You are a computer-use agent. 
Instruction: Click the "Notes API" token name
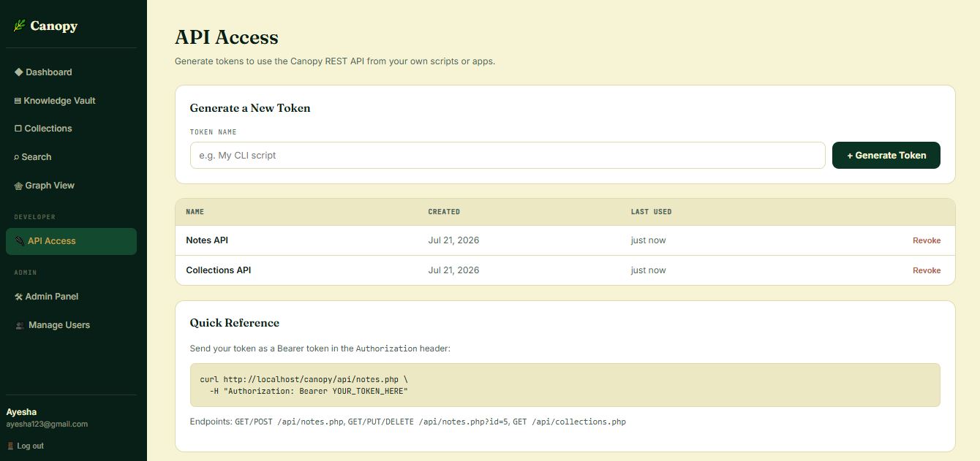point(207,240)
